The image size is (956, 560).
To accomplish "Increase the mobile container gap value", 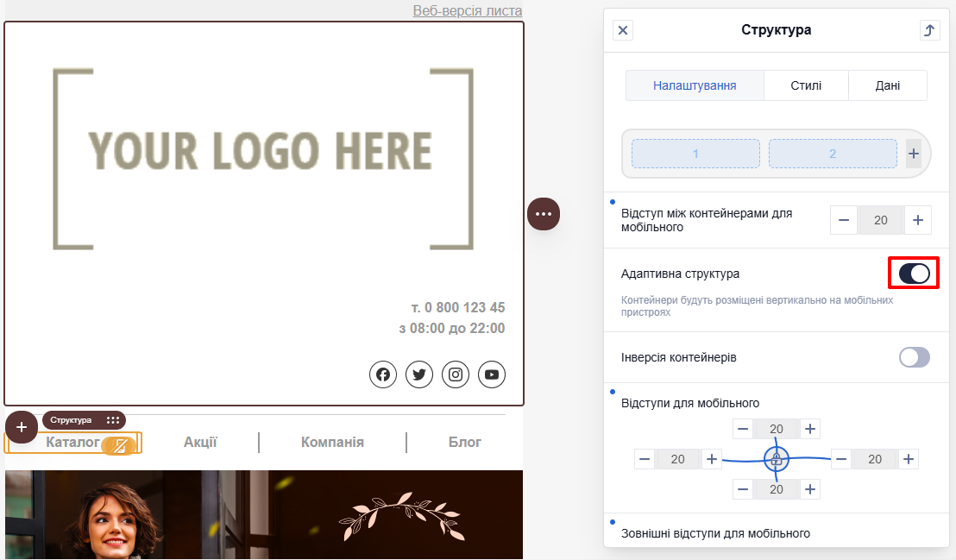I will coord(918,220).
